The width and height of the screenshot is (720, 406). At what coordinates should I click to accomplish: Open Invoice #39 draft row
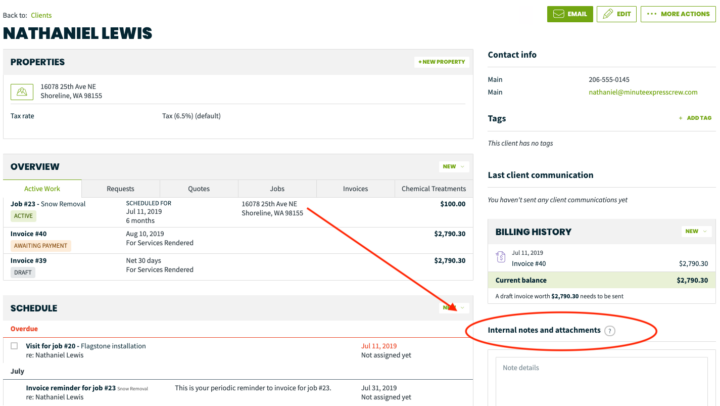[x=28, y=260]
